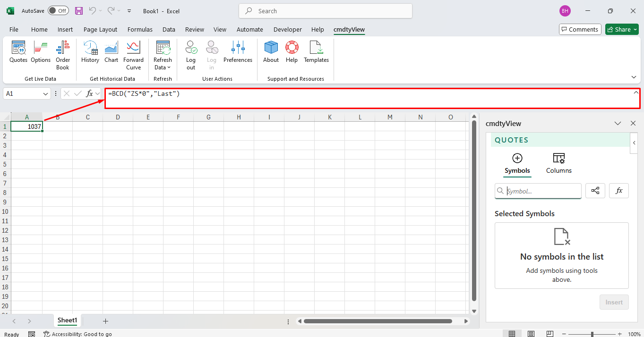This screenshot has height=337, width=644.
Task: Go to the next sheet arrow
Action: tap(29, 321)
